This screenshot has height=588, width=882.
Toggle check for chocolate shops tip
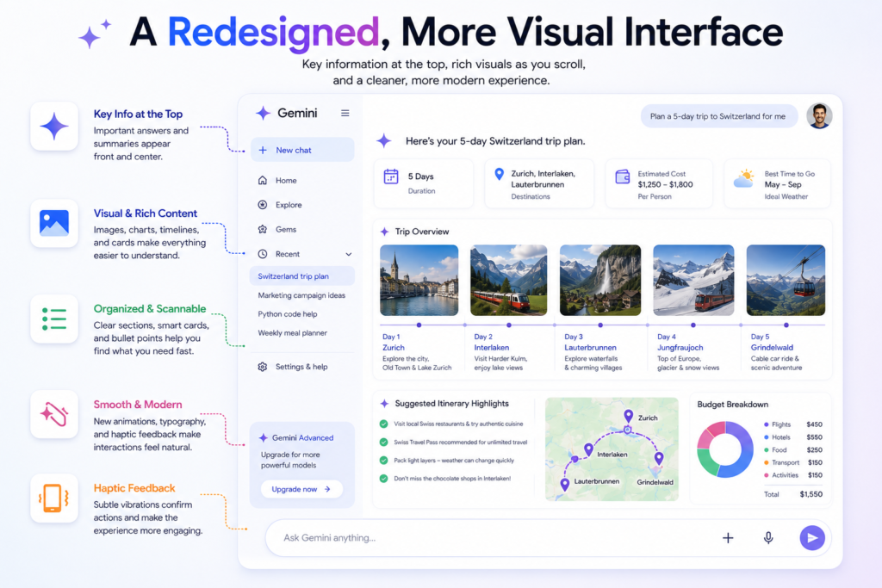click(383, 479)
